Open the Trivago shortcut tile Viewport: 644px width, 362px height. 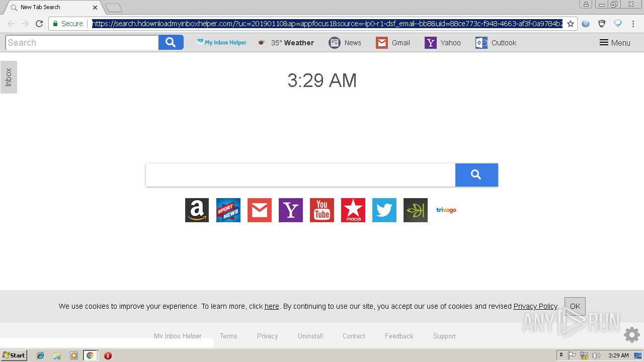point(446,210)
